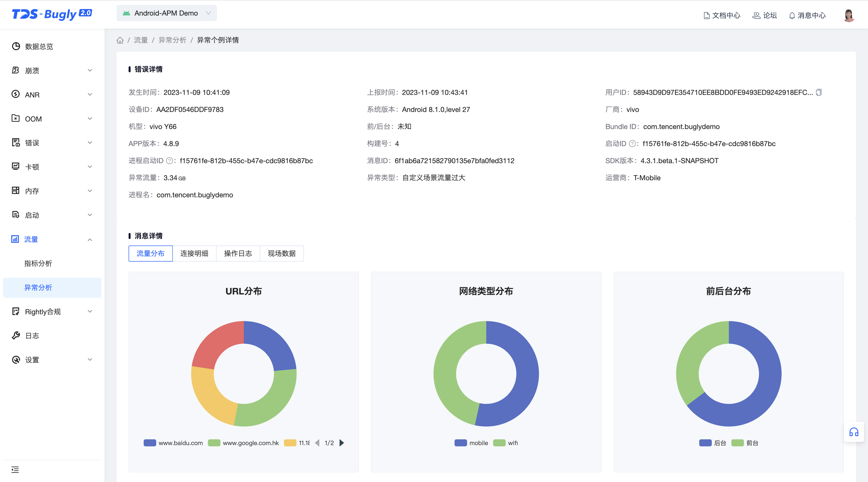
Task: Switch to the 连接明细 tab
Action: click(x=194, y=254)
